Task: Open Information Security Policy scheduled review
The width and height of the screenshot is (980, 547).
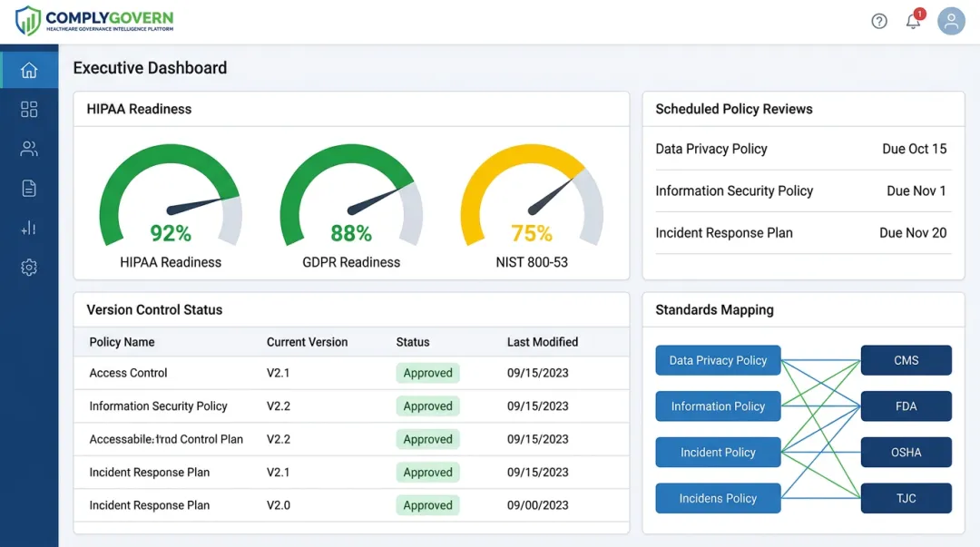Action: pyautogui.click(x=803, y=190)
